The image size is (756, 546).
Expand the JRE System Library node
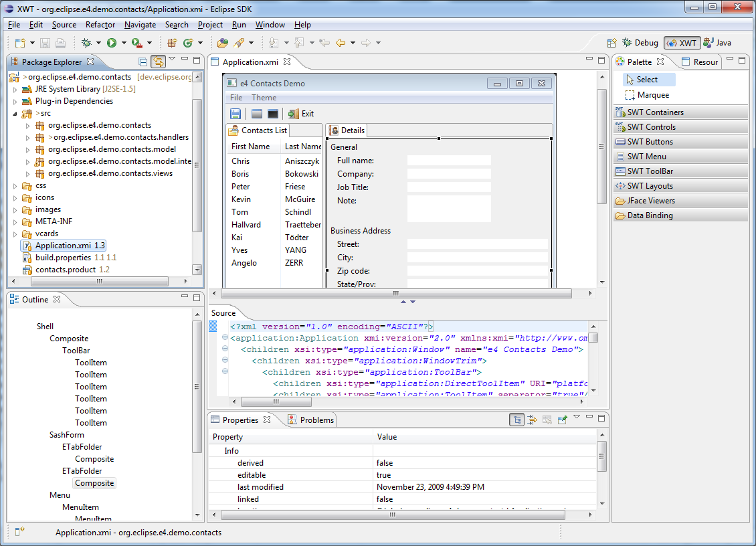coord(15,89)
